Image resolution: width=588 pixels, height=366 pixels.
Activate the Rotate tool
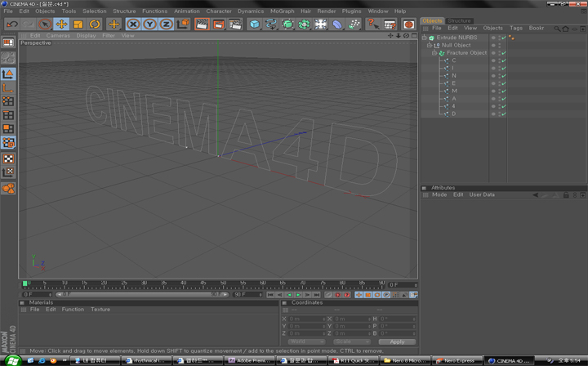point(95,25)
